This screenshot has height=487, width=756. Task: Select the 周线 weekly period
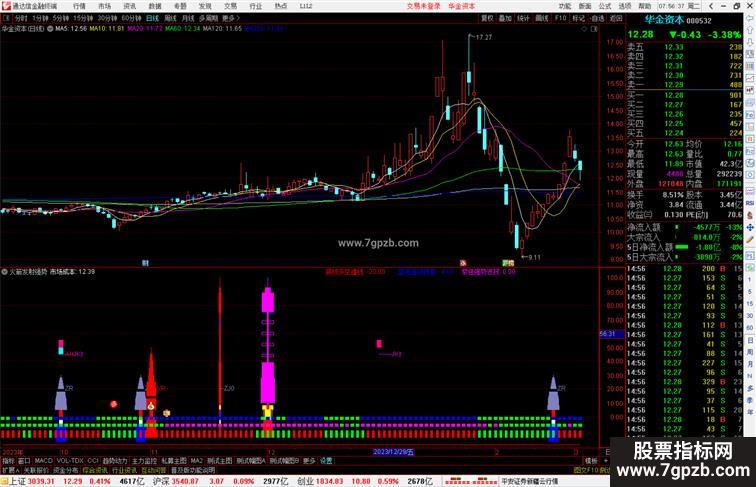171,18
